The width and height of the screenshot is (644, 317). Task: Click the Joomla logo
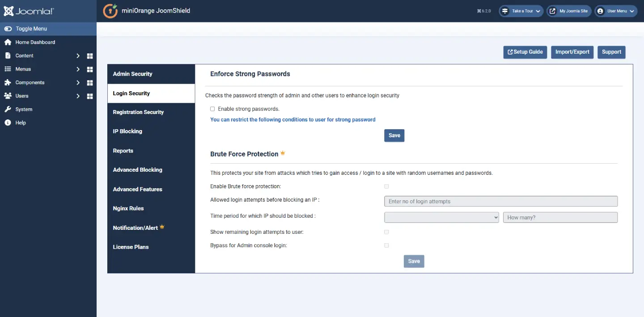click(29, 11)
